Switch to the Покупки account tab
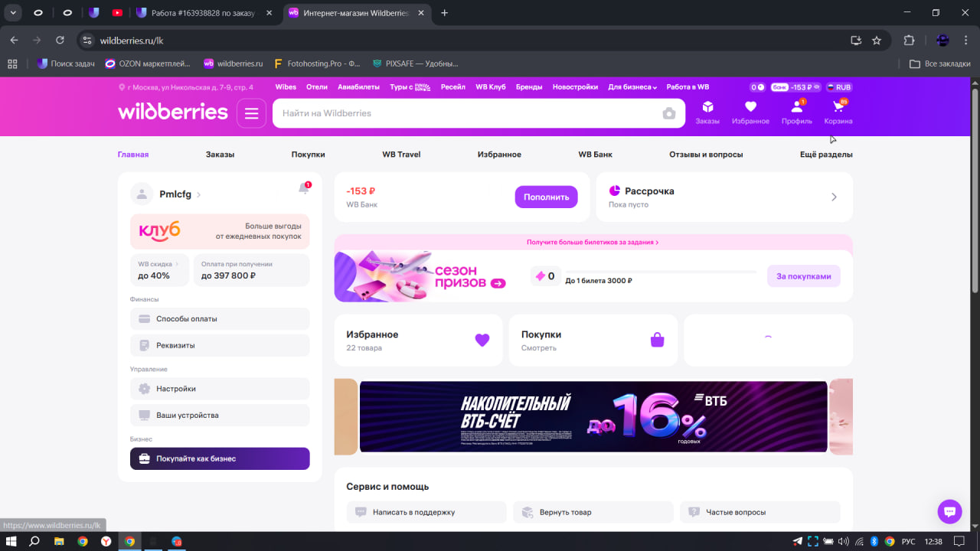The height and width of the screenshot is (551, 980). point(308,155)
